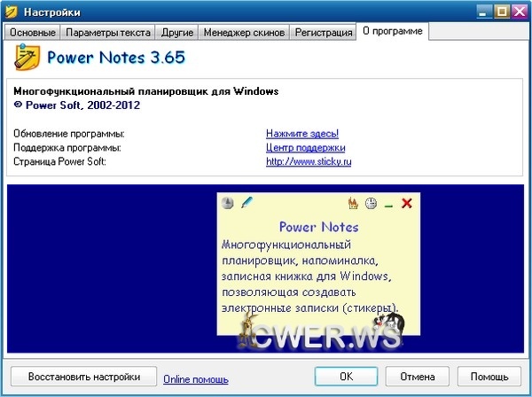Open the Центр поддержки link

pos(305,147)
